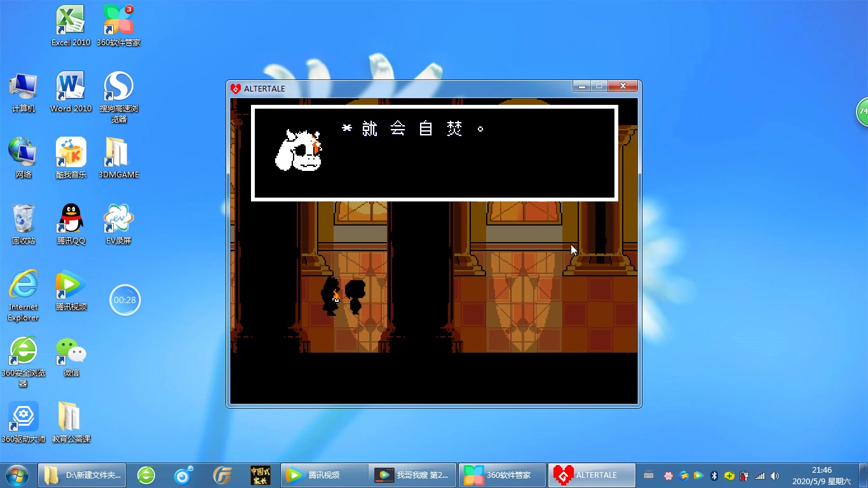Open the 腾讯视频 desktop shortcut
868x488 pixels.
[x=71, y=290]
